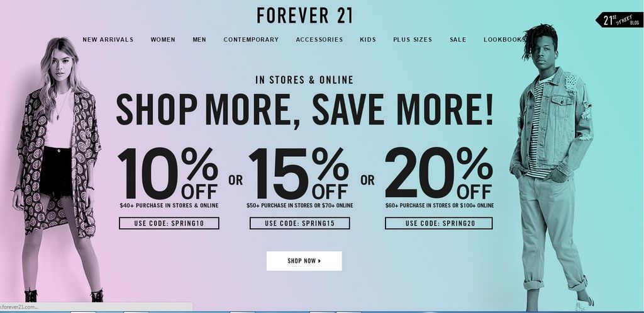Open the New Arrivals menu
This screenshot has height=313, width=644.
pyautogui.click(x=108, y=40)
